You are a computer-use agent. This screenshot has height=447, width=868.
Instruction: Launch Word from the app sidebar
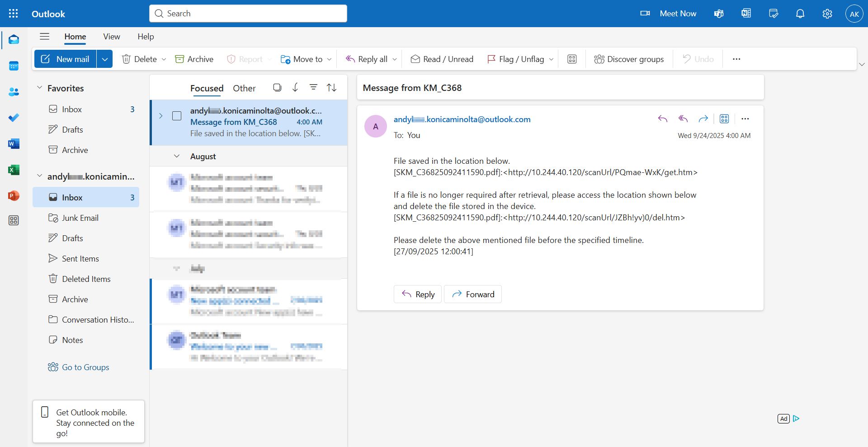coord(14,144)
